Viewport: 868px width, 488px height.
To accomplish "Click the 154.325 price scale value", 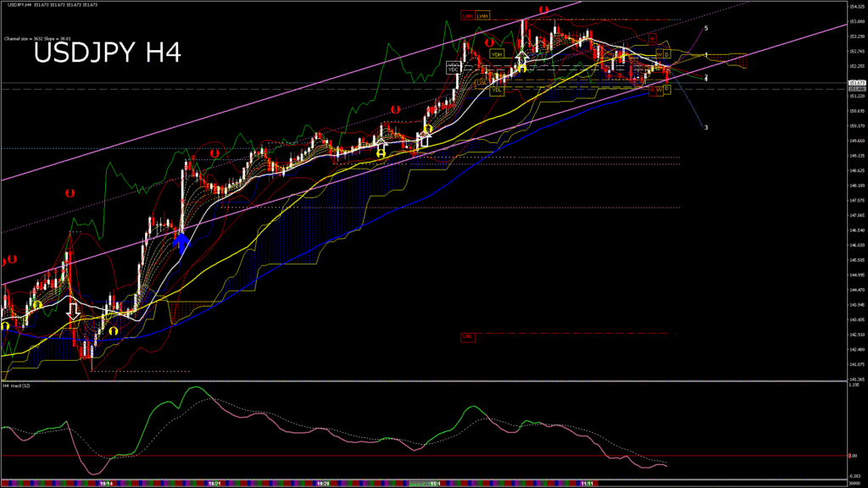I will (855, 7).
